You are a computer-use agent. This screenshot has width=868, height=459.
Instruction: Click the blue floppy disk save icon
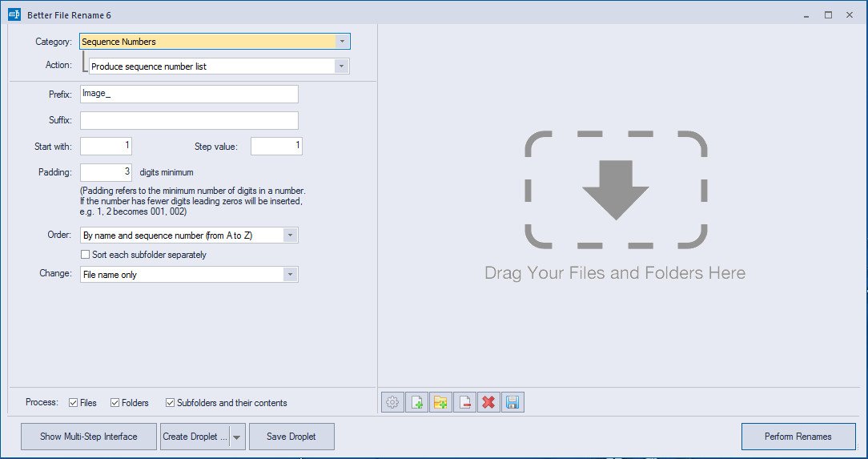click(512, 403)
